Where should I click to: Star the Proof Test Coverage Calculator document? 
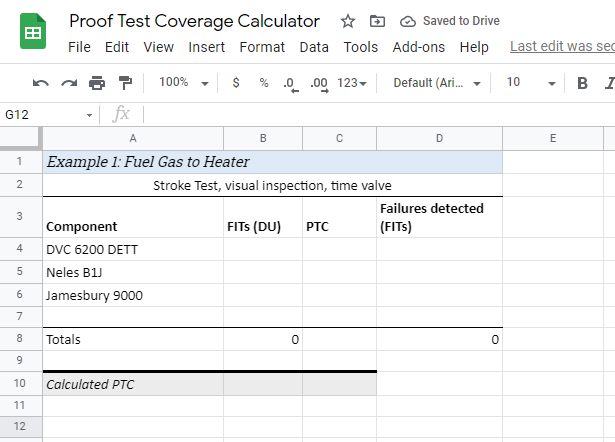348,21
